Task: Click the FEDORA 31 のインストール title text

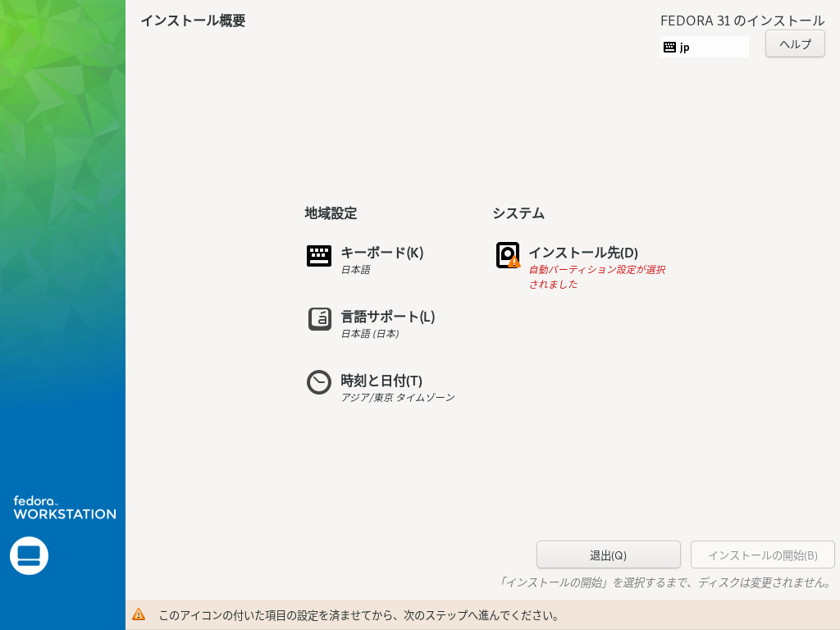Action: pos(742,21)
